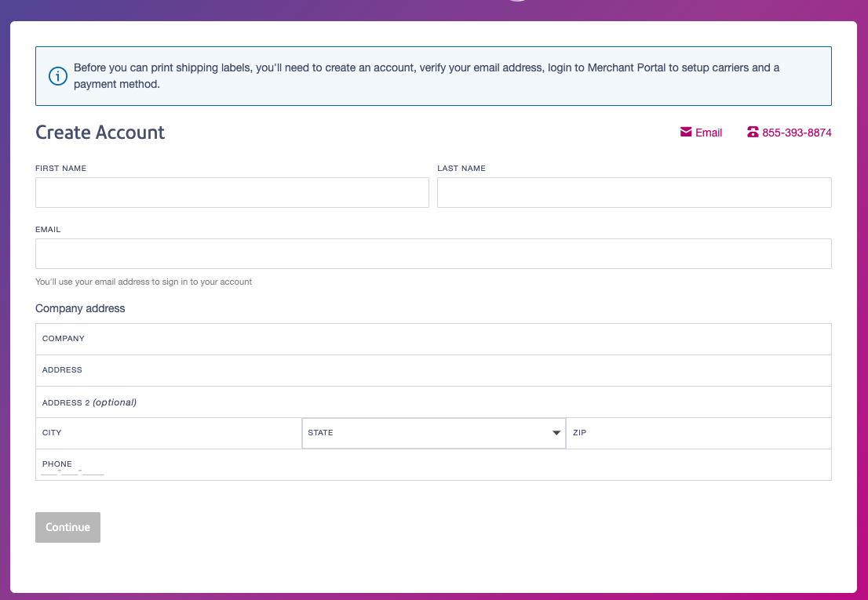This screenshot has height=600, width=868.
Task: Click the Create Account heading
Action: click(x=100, y=133)
